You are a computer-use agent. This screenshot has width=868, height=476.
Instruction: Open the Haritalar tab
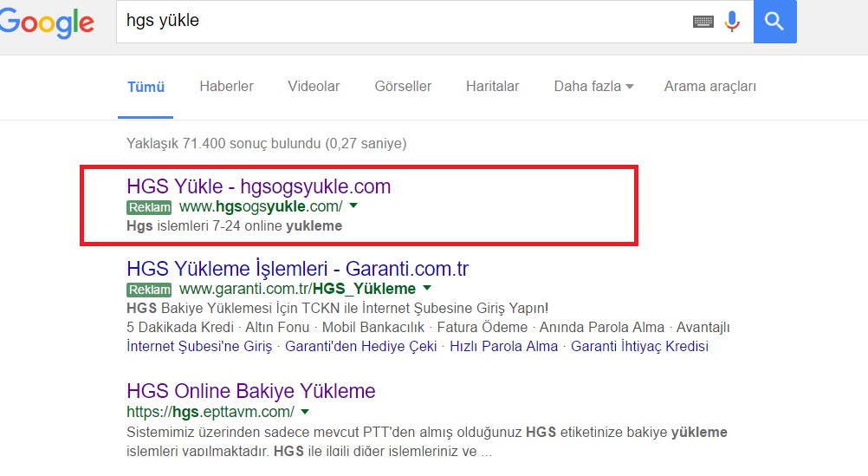(493, 87)
